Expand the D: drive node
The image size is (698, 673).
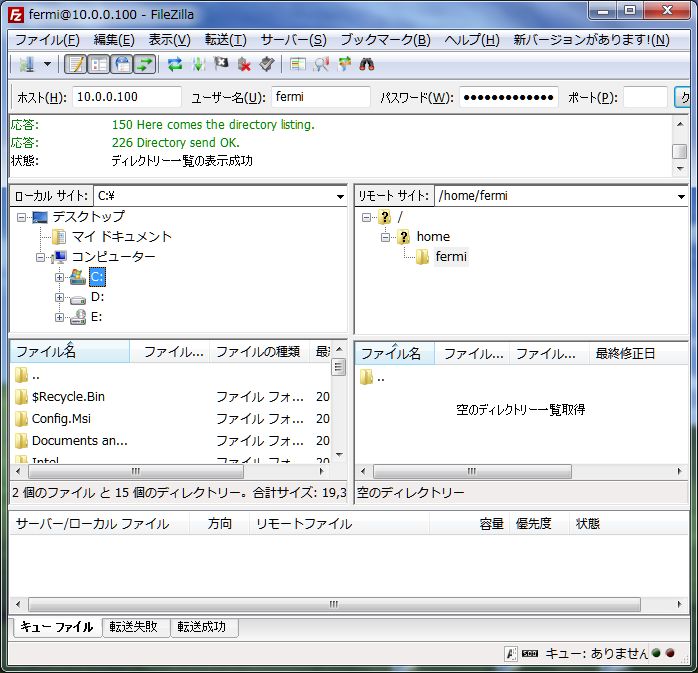point(59,297)
